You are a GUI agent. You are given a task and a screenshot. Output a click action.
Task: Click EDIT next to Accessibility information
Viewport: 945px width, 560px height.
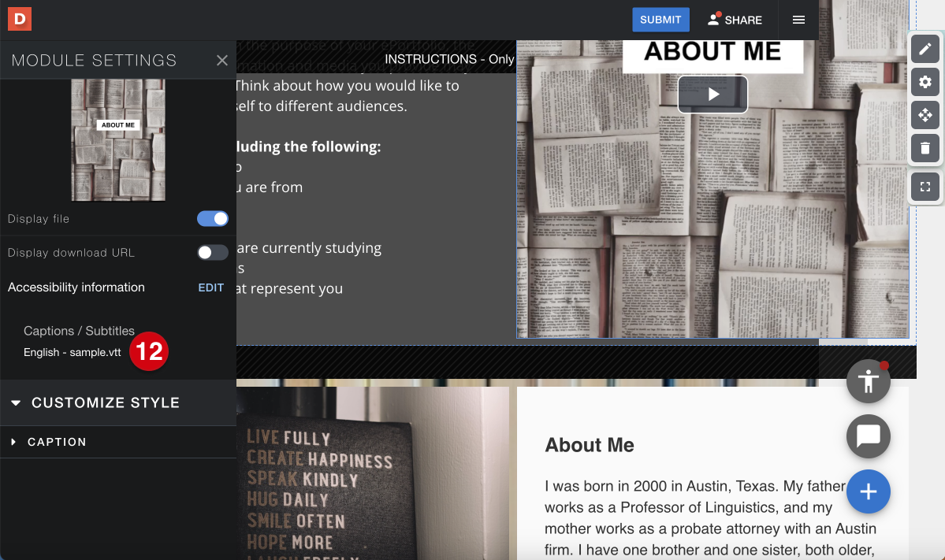(211, 287)
